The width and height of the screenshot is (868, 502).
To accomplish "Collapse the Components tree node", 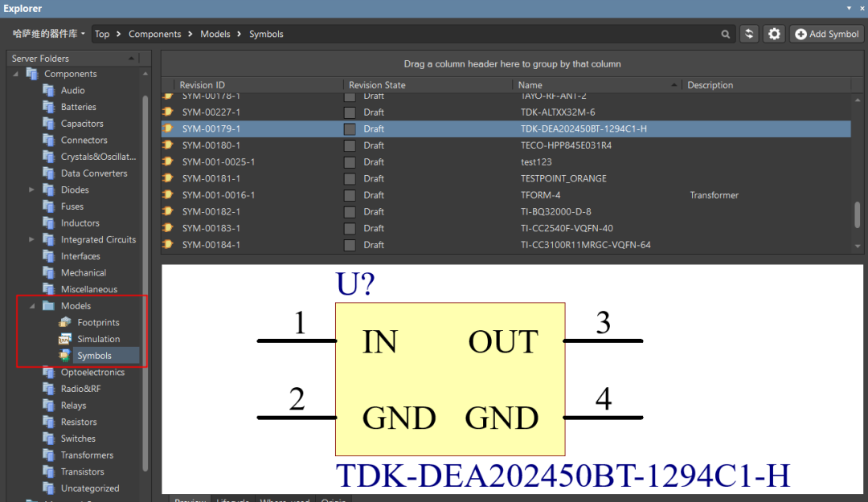I will pos(15,74).
